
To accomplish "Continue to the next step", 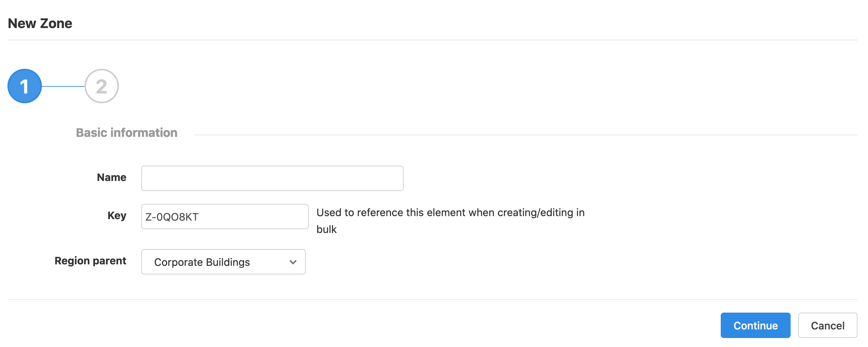I will point(755,325).
